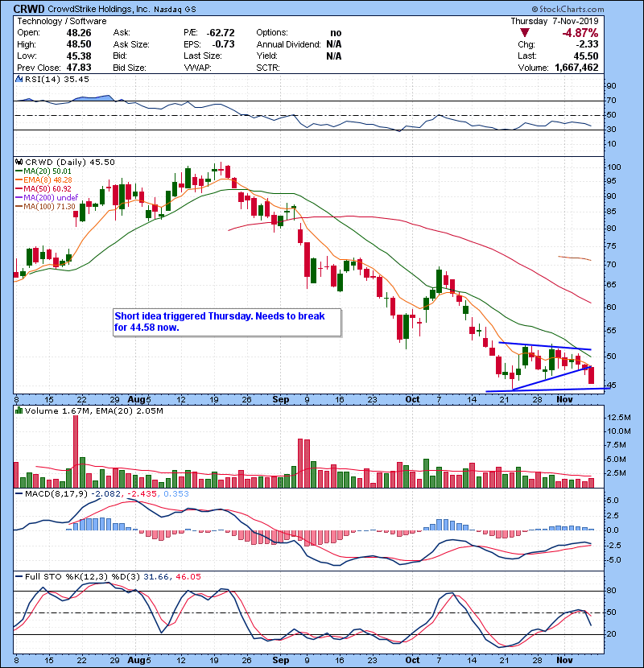Click the Prev Close value 47.83
Screen dimensions: 644x668
pos(79,68)
